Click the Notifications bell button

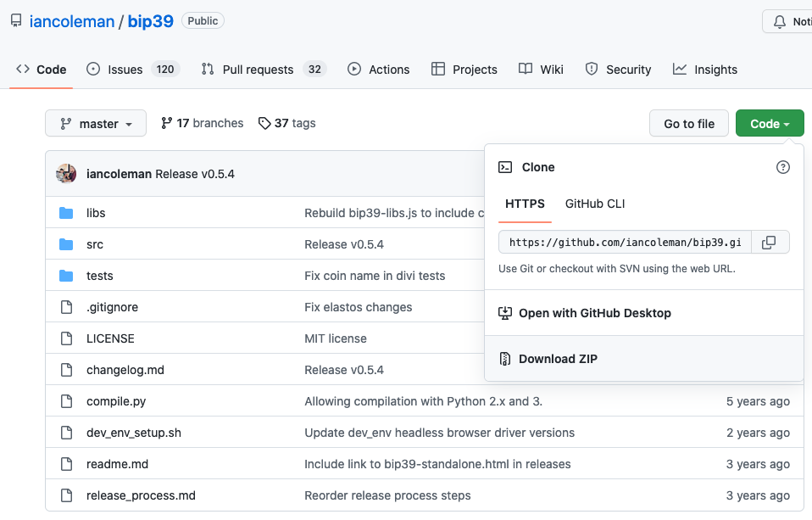coord(788,22)
